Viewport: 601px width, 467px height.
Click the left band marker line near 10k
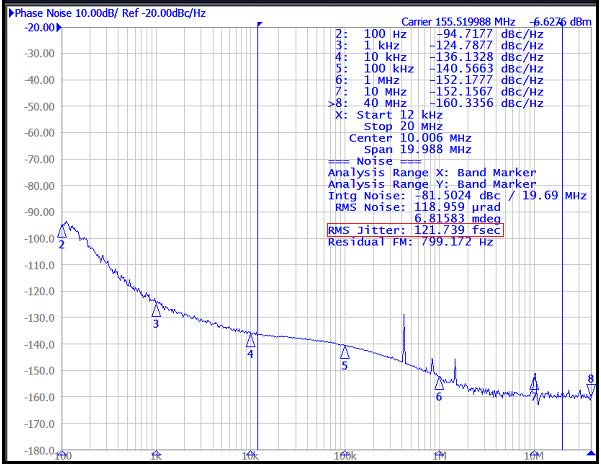tap(258, 200)
